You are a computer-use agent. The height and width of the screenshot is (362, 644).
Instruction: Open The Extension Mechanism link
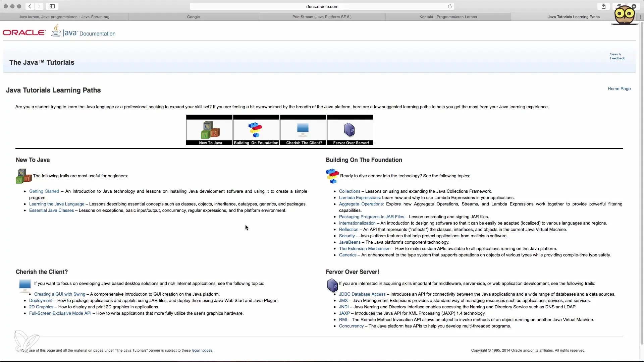point(365,249)
